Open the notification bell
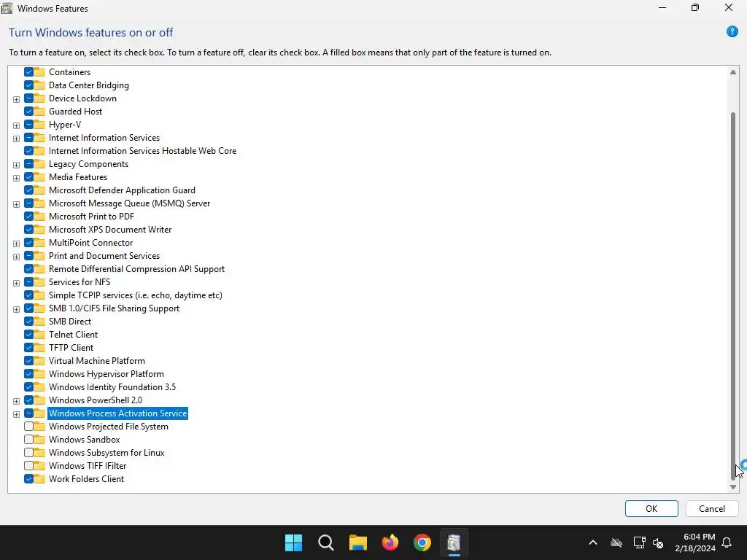Image resolution: width=747 pixels, height=560 pixels. coord(727,542)
